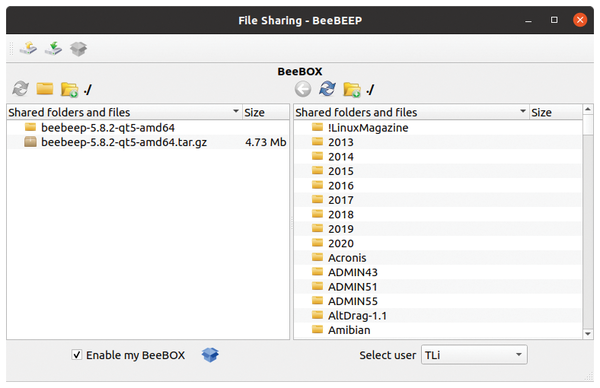Click right panel scrollbar thumb
600x388 pixels.
click(x=587, y=125)
